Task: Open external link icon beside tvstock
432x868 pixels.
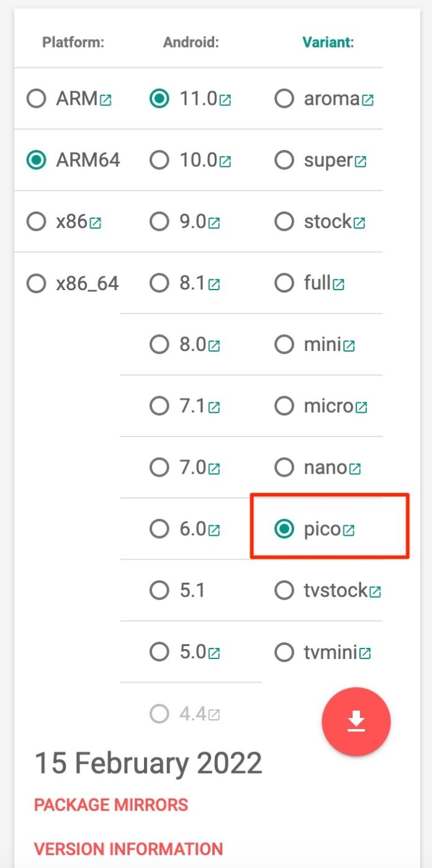Action: click(x=375, y=591)
